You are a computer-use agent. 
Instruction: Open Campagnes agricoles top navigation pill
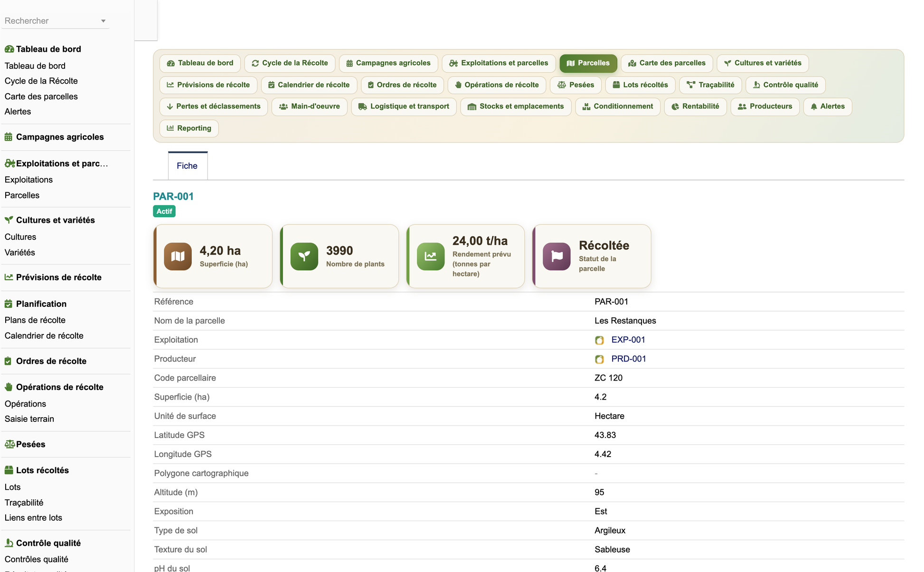[x=388, y=63]
